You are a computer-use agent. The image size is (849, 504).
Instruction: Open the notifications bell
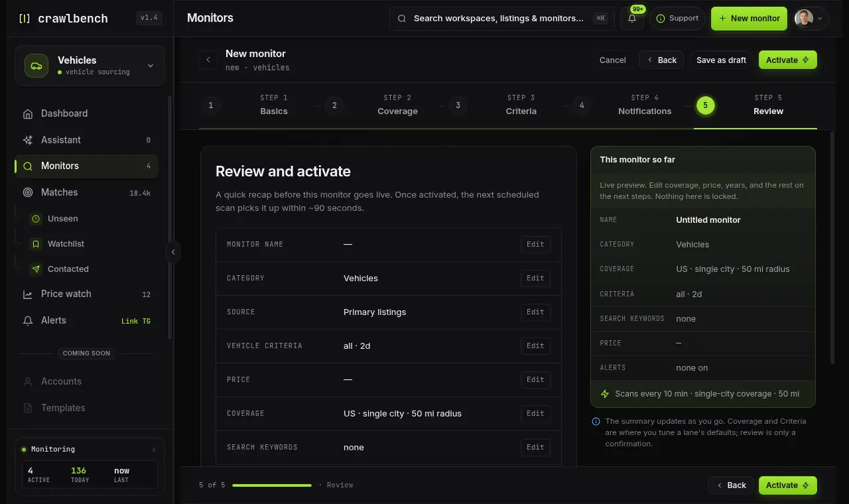coord(632,19)
